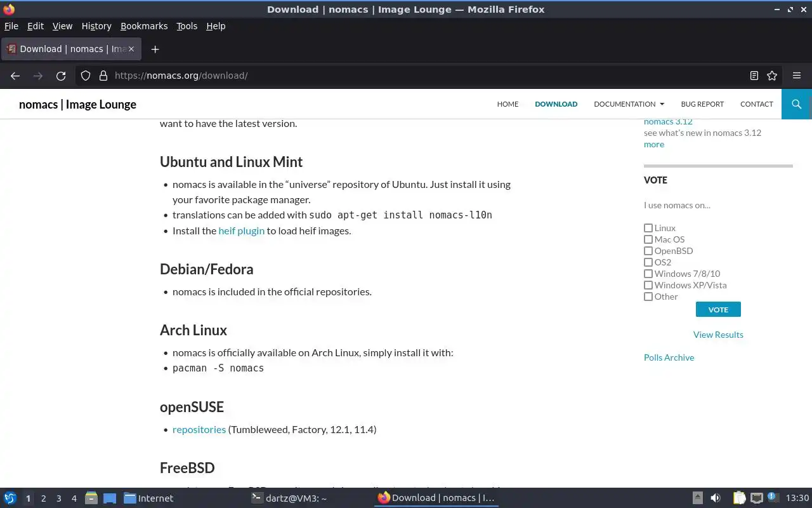Switch to the terminal window dartz@VM3

pyautogui.click(x=289, y=498)
